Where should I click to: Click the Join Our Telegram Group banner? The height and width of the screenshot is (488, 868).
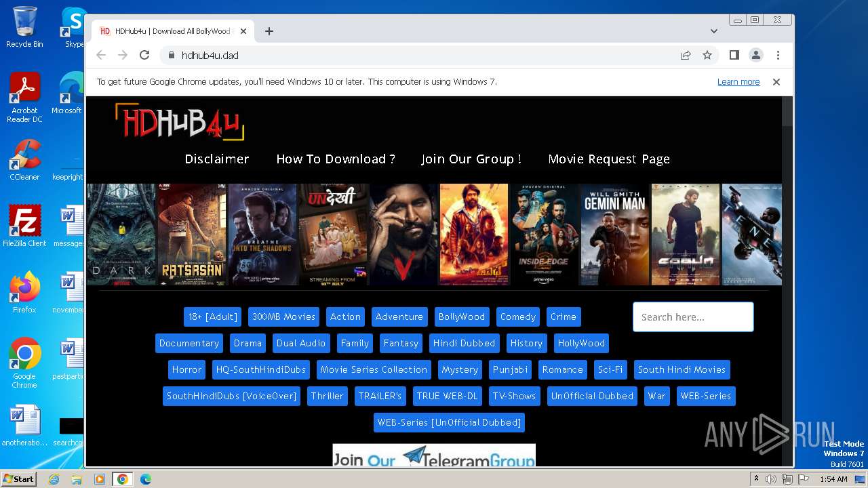click(434, 455)
